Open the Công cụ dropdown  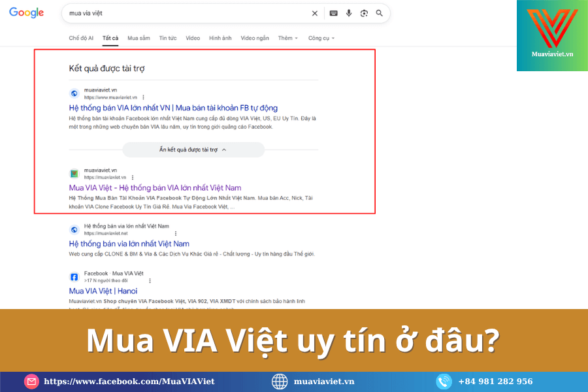pos(321,39)
